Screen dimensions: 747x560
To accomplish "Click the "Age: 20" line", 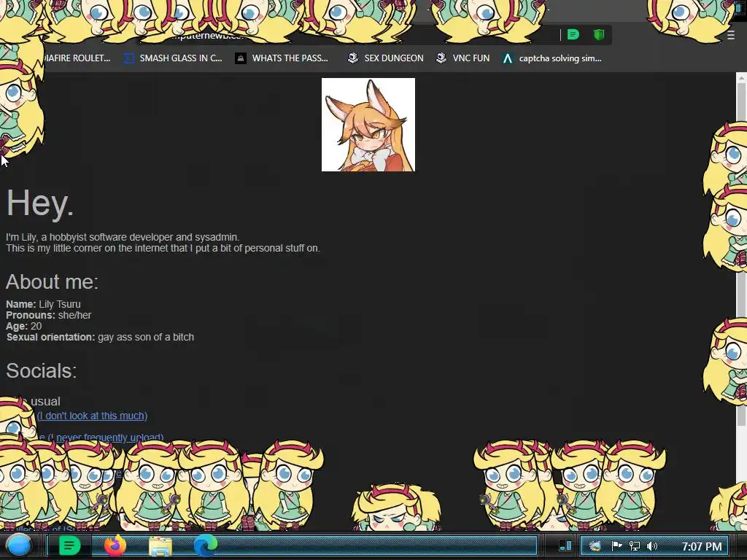I will click(24, 326).
